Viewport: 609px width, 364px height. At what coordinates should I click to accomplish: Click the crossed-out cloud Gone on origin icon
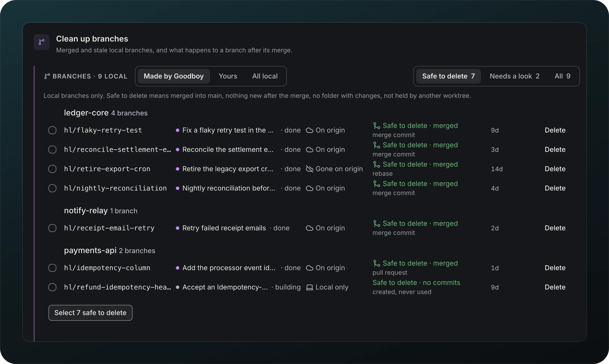[x=310, y=169]
